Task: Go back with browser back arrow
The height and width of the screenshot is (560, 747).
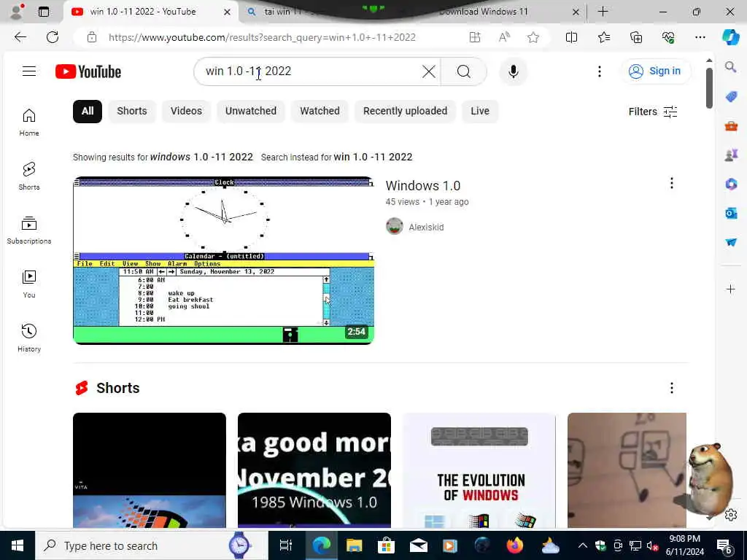Action: [x=20, y=37]
